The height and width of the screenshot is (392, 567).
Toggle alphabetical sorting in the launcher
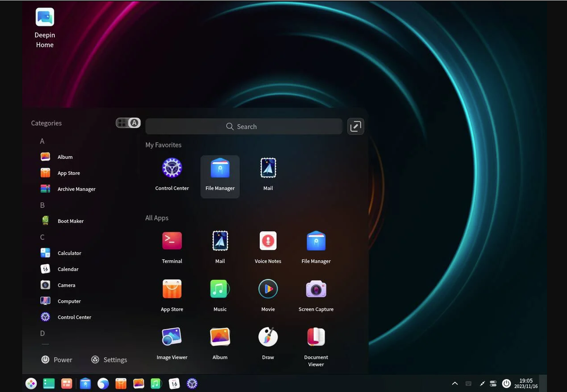tap(134, 122)
